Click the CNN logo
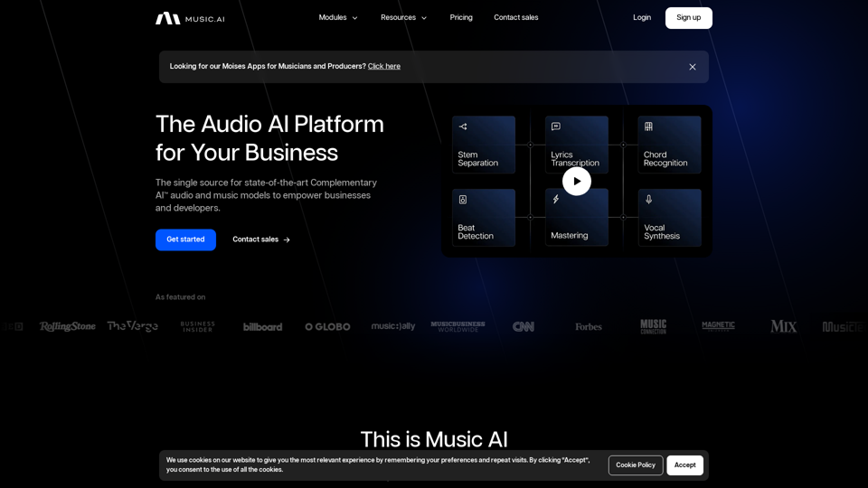 click(524, 327)
